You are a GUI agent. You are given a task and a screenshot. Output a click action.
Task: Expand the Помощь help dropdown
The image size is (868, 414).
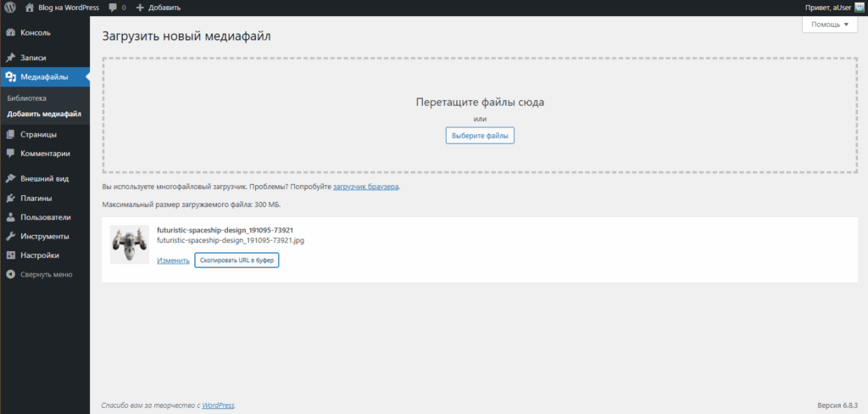coord(829,25)
